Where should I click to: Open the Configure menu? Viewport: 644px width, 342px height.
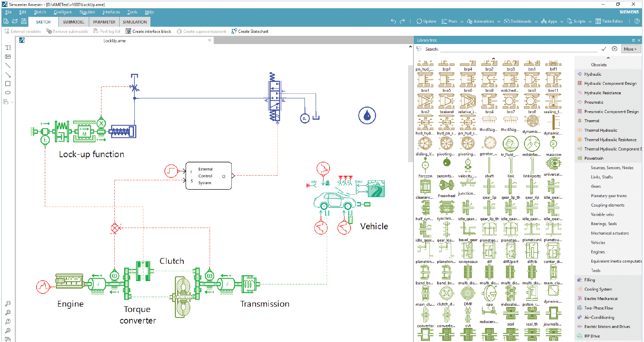[x=62, y=12]
